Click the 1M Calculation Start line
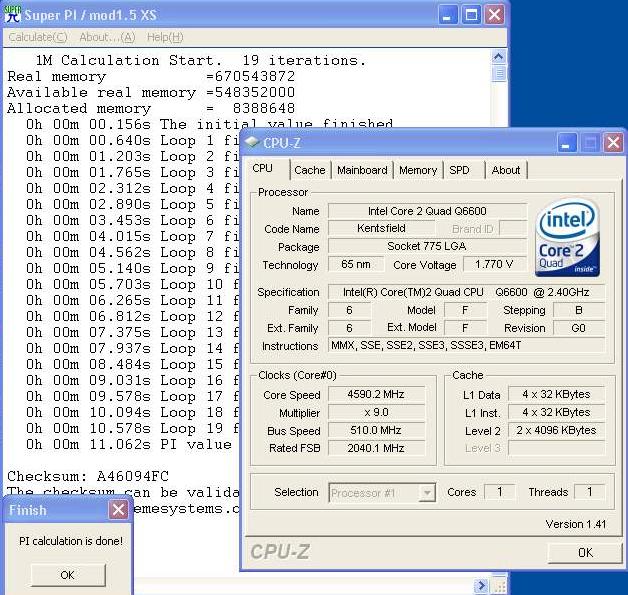Screen dimensions: 628x595 pos(201,60)
